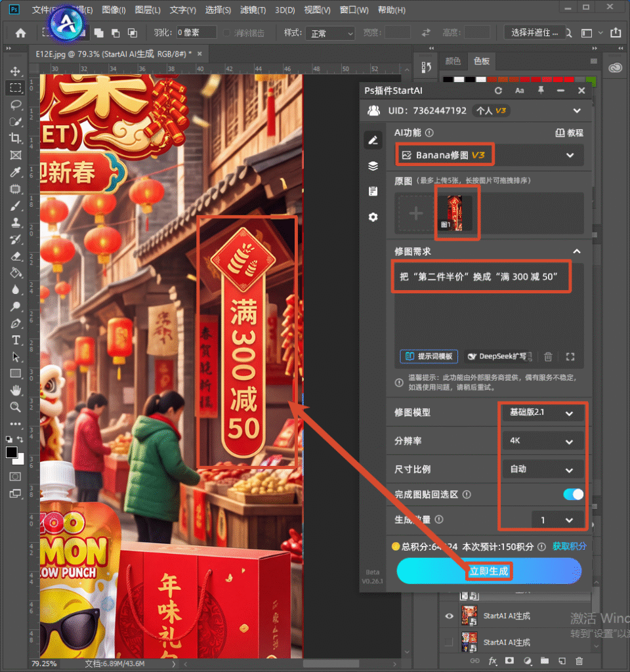The image size is (630, 672).
Task: Click the Home icon in options bar
Action: [x=20, y=33]
